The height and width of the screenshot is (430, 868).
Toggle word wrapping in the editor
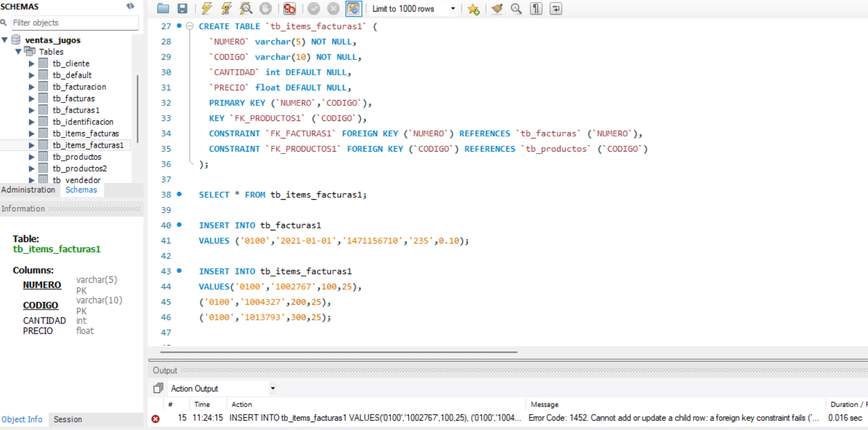[x=556, y=8]
